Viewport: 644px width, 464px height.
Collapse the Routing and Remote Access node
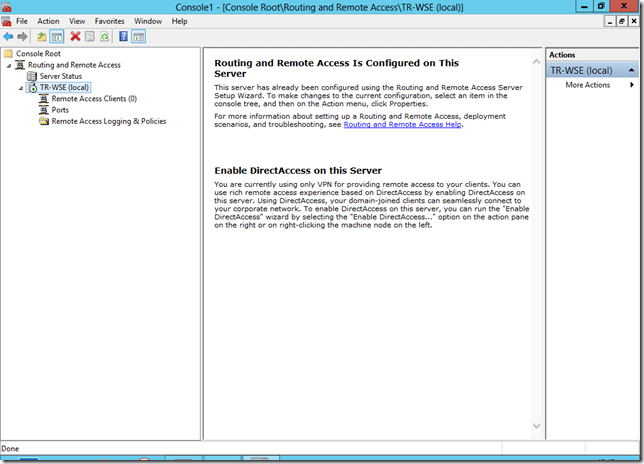[7, 65]
